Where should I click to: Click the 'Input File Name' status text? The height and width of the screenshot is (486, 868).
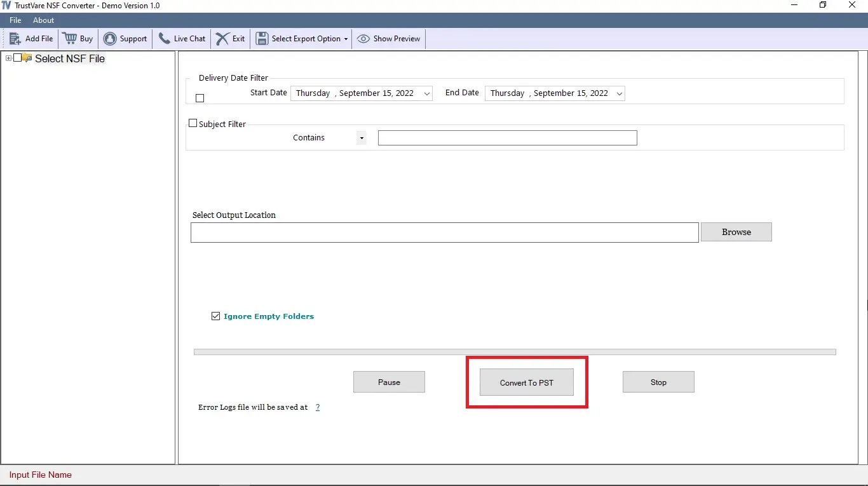click(x=41, y=475)
